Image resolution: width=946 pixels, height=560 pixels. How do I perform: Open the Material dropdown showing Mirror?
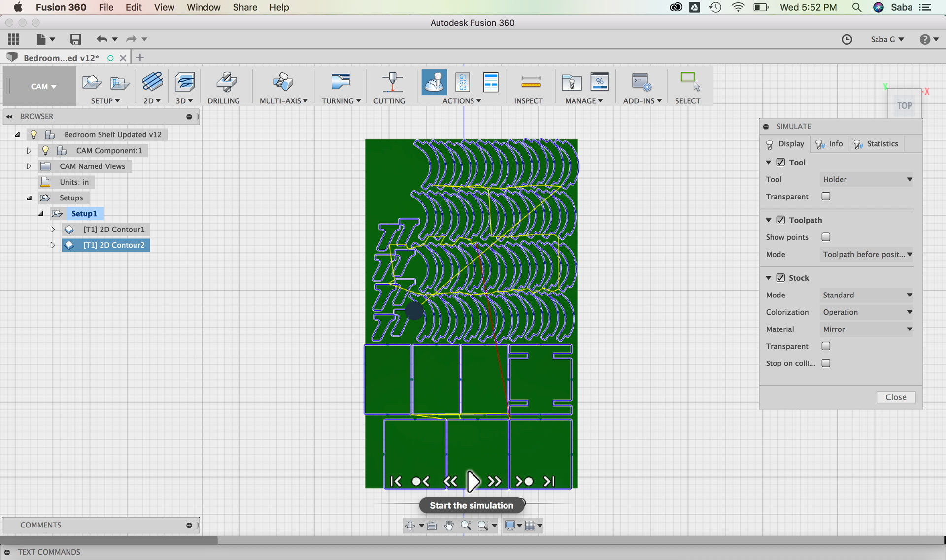(866, 329)
